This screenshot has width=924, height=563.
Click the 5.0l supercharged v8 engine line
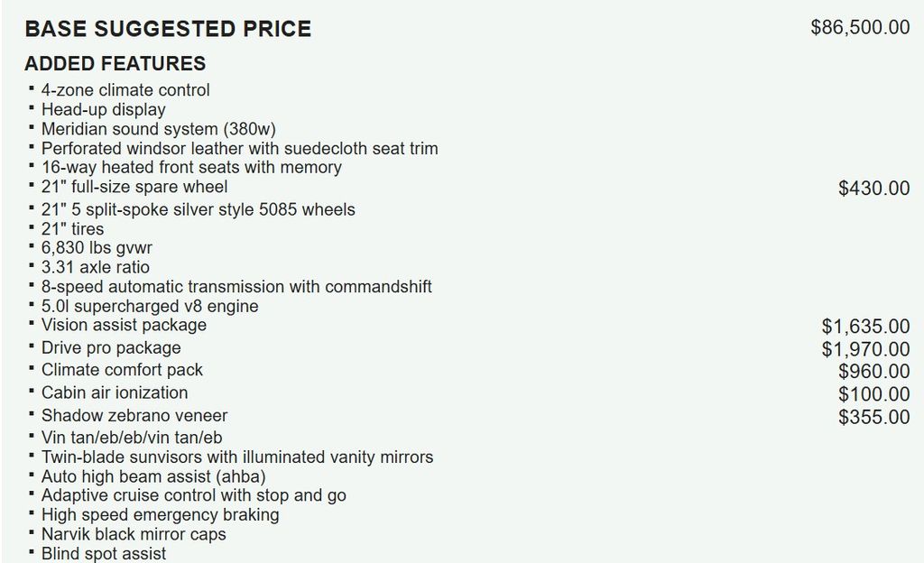tap(150, 307)
